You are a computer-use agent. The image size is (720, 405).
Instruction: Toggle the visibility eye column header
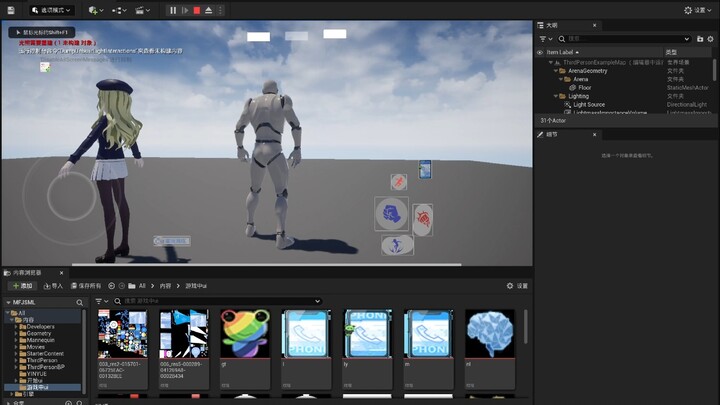540,52
